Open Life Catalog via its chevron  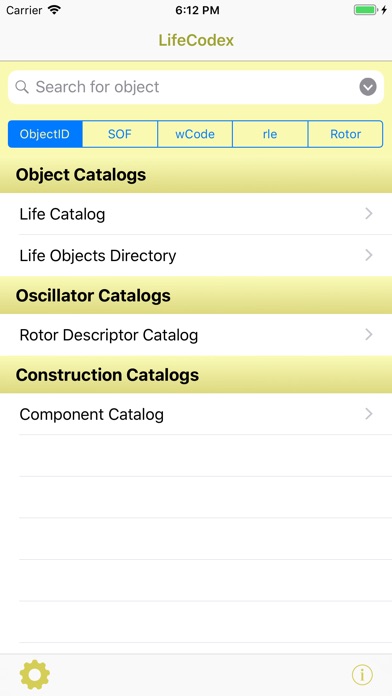368,214
